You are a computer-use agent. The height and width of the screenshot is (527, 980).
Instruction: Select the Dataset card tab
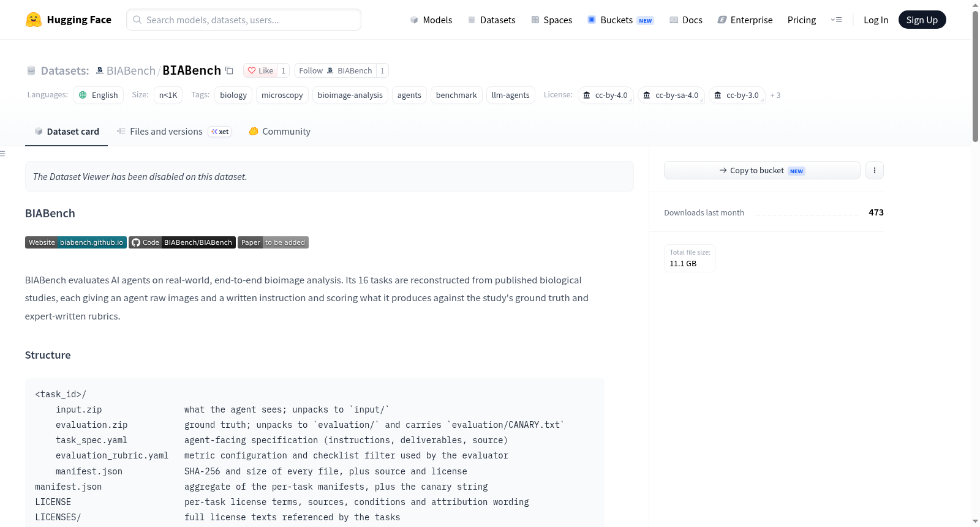pyautogui.click(x=66, y=132)
